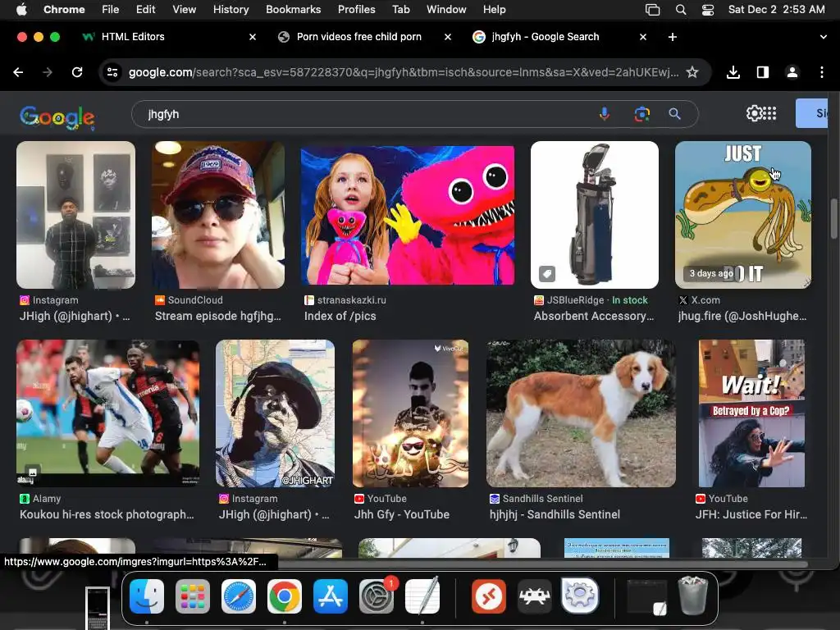Click the Google logo
840x630 pixels.
click(x=57, y=116)
